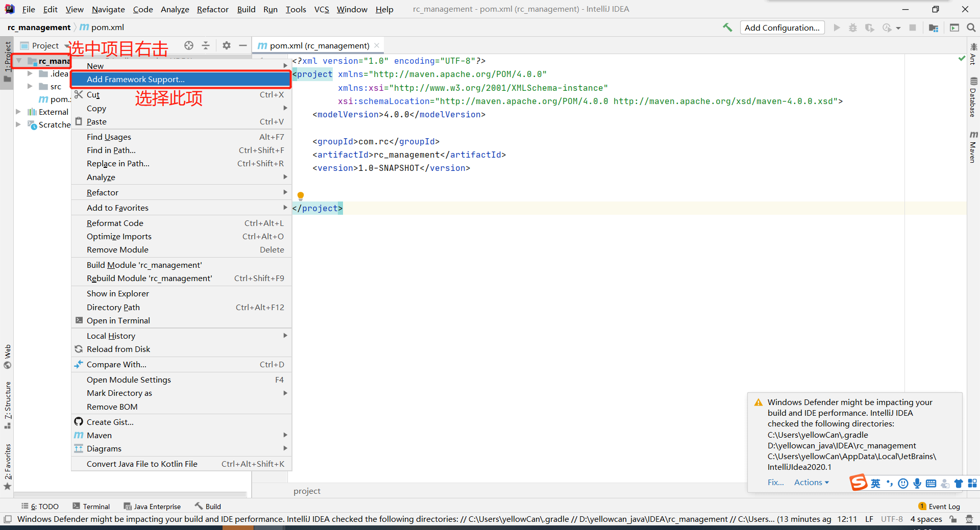Hide the Project tool window
Image resolution: width=980 pixels, height=530 pixels.
pos(243,45)
